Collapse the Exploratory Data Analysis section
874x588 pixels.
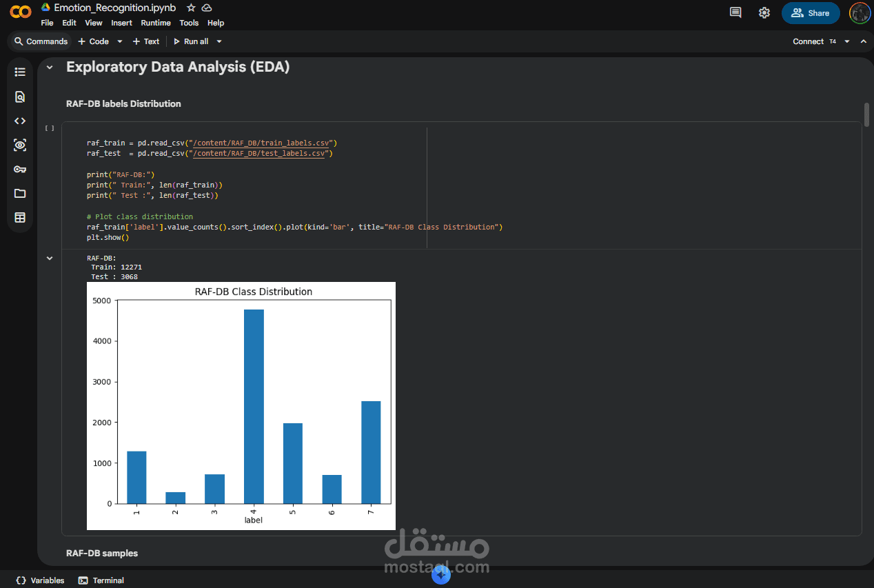point(50,67)
